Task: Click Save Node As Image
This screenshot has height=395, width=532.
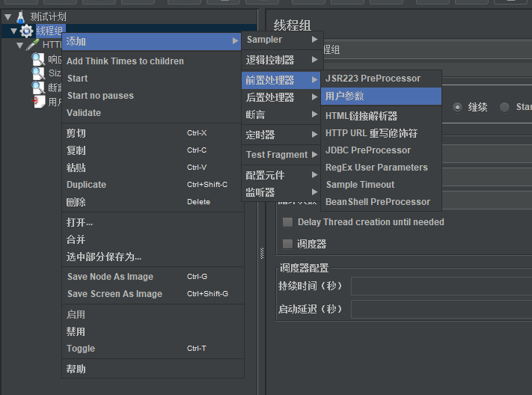Action: [153, 277]
